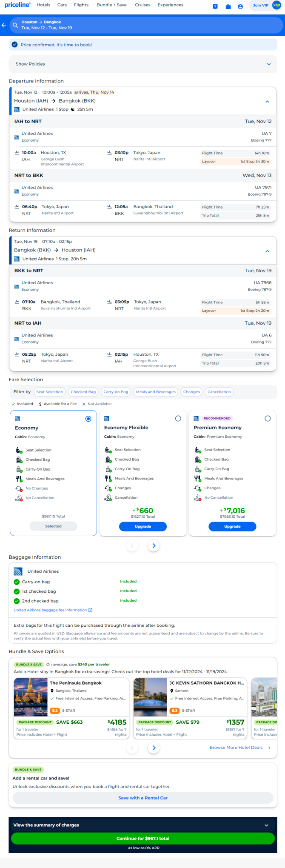Open the Experiences menu item
Image resolution: width=285 pixels, height=868 pixels.
click(x=171, y=5)
